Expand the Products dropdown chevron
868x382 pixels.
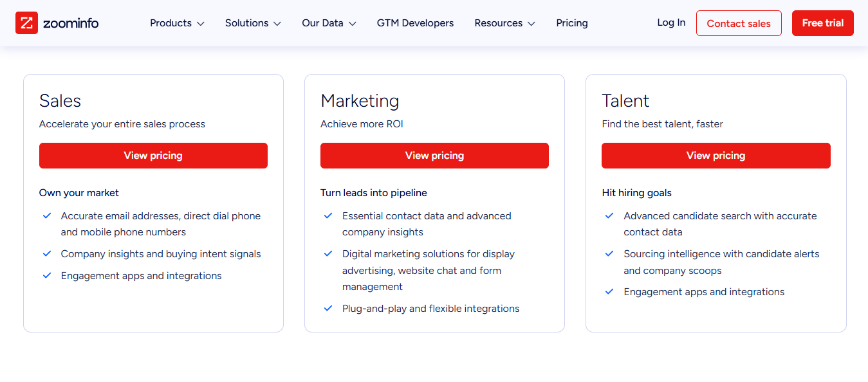(x=200, y=24)
